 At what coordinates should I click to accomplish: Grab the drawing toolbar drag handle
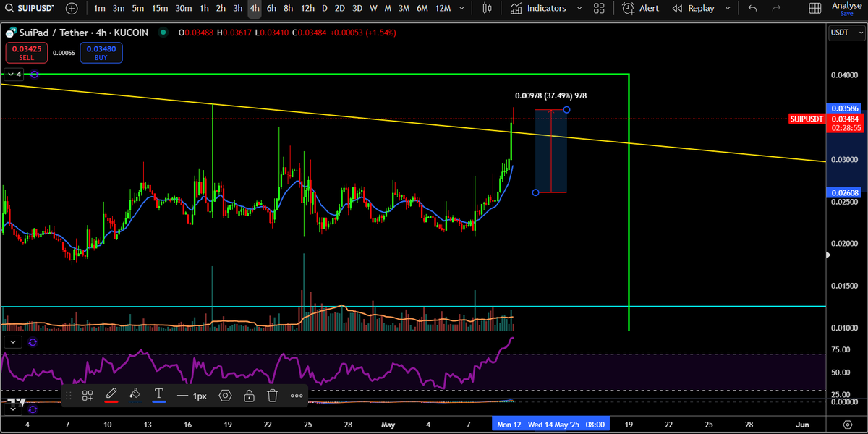click(69, 396)
